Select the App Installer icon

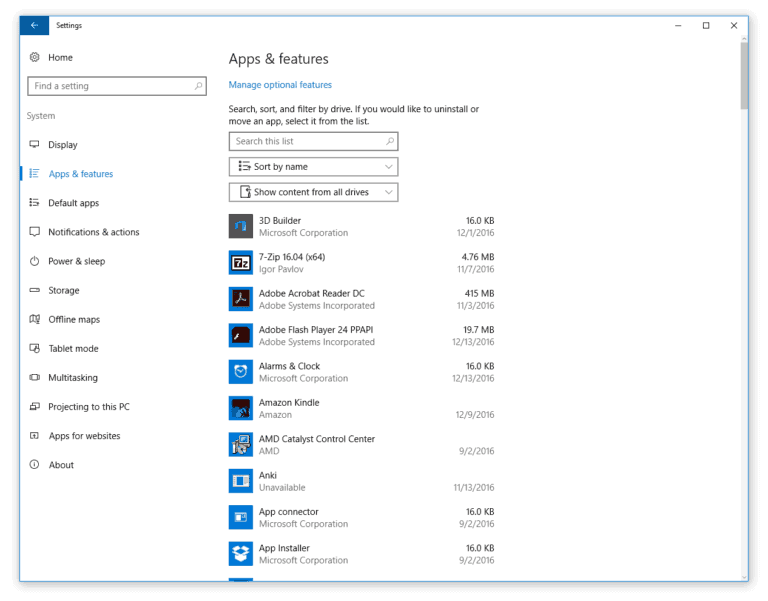tap(240, 554)
